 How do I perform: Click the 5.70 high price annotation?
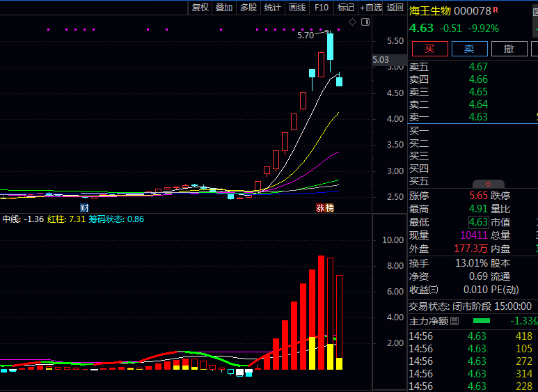[306, 36]
